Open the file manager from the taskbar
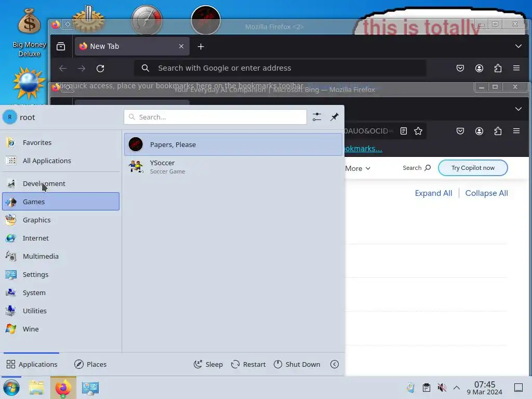Image resolution: width=532 pixels, height=399 pixels. 36,388
